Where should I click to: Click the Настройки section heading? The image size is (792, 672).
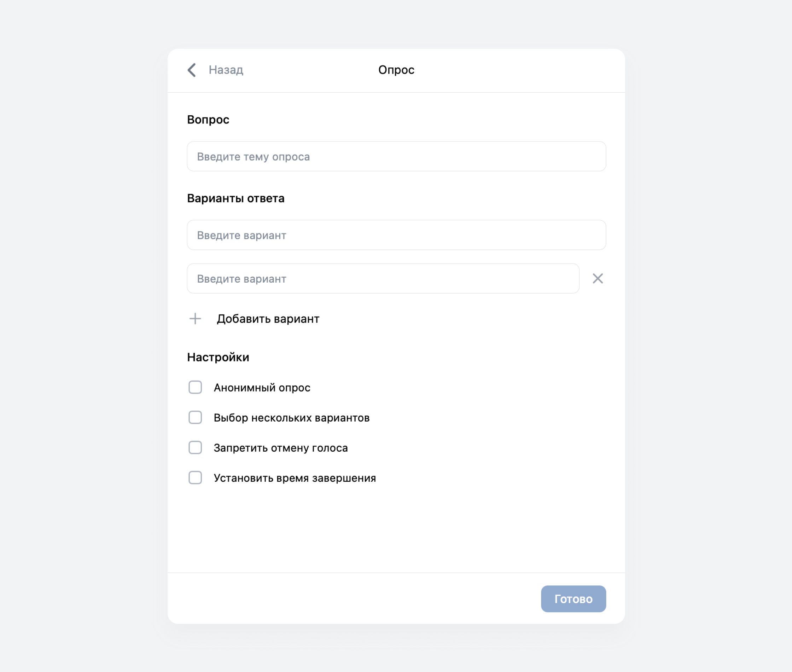tap(218, 357)
